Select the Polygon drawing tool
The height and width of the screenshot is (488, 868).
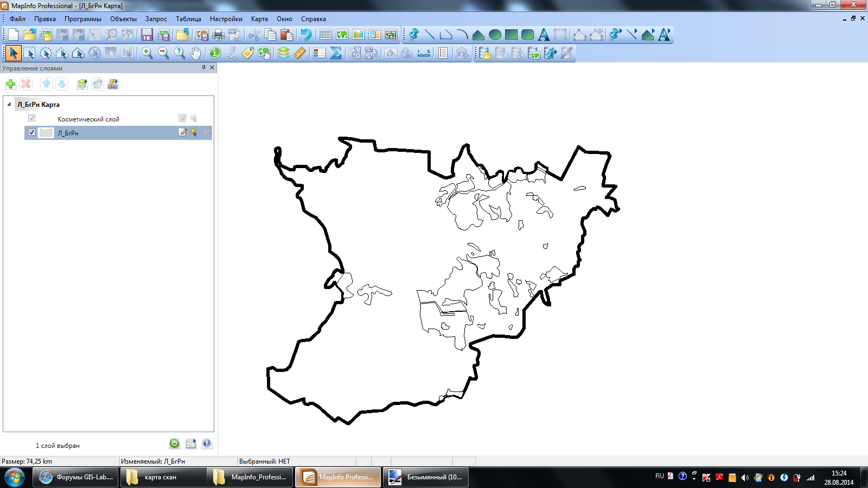478,35
